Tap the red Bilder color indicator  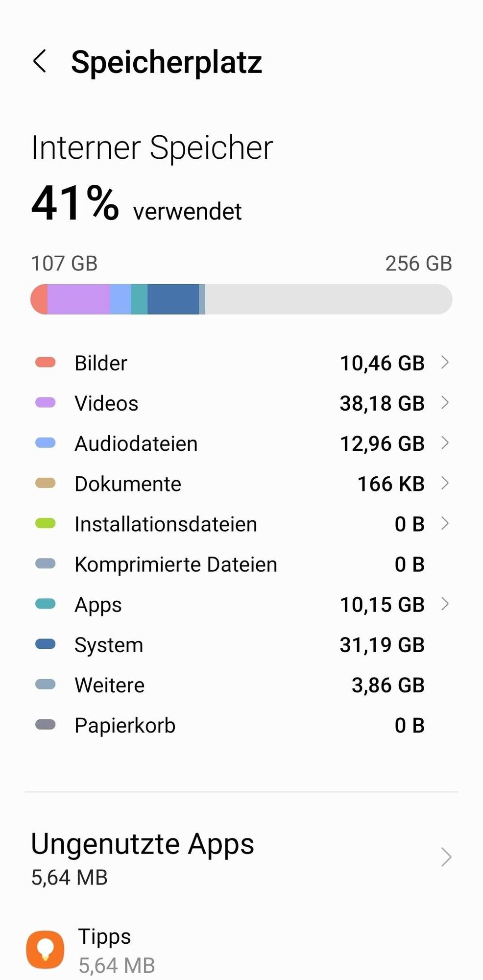click(46, 363)
